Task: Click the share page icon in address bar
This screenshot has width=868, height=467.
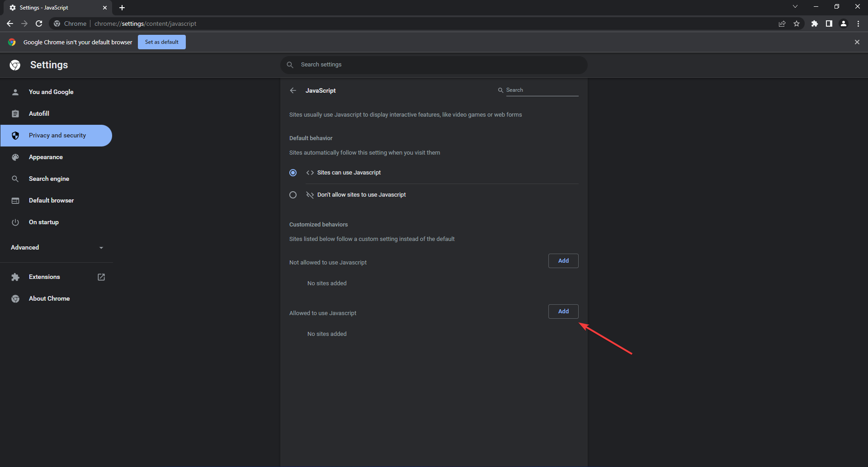Action: point(782,24)
